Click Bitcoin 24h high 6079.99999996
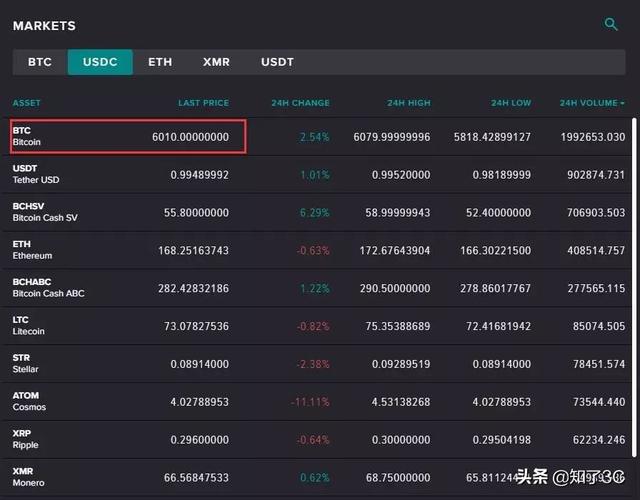The width and height of the screenshot is (640, 500). click(392, 137)
